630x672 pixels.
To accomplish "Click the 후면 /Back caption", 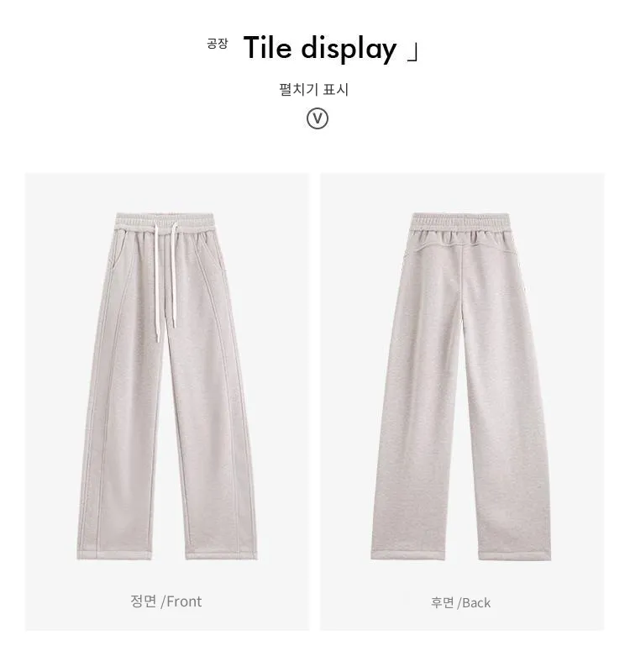I will click(460, 602).
